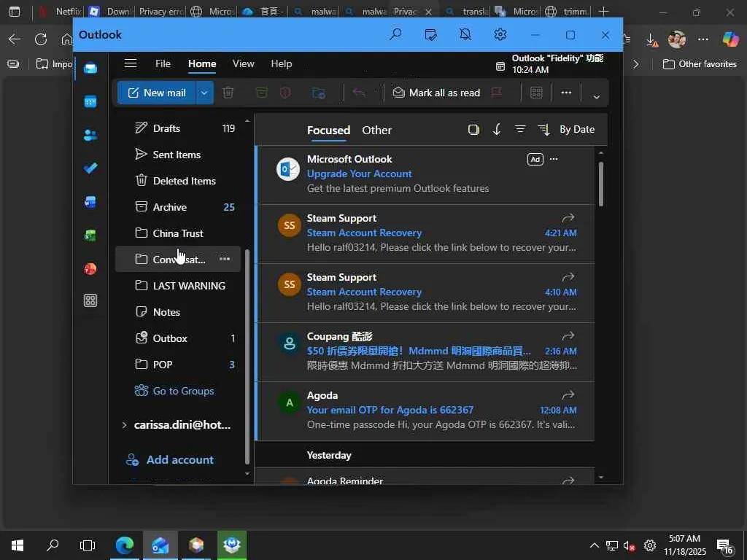Screen dimensions: 747x560
Task: Click the Move to folder icon
Action: point(318,93)
